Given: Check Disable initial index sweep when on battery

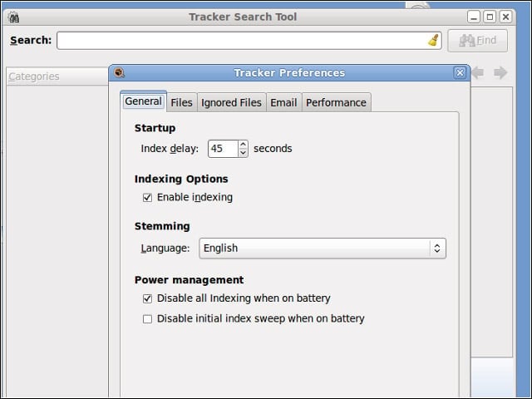Looking at the screenshot, I should click(147, 319).
